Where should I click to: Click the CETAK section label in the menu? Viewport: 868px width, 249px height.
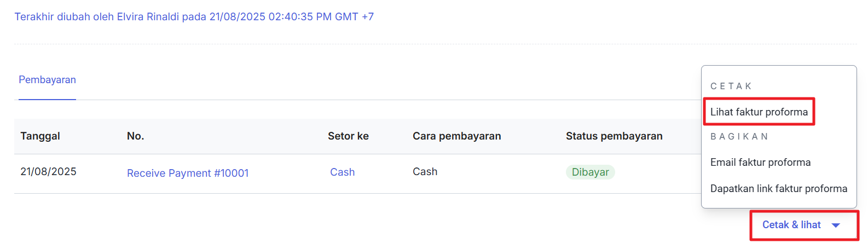pos(731,86)
